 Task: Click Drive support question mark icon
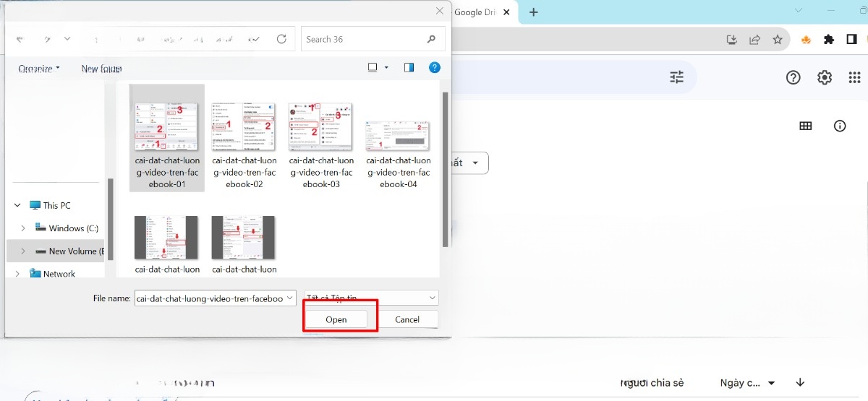pos(793,77)
